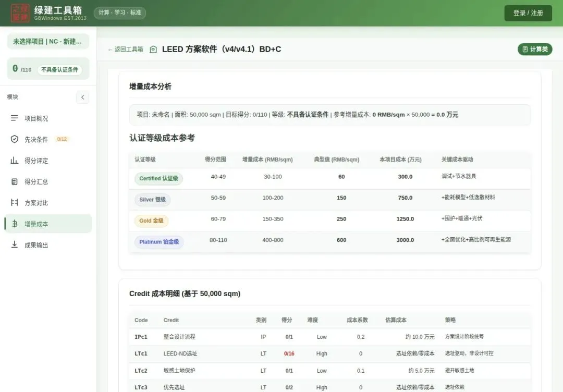Click the 返回工具箱 link
The image size is (563, 392).
pyautogui.click(x=126, y=49)
